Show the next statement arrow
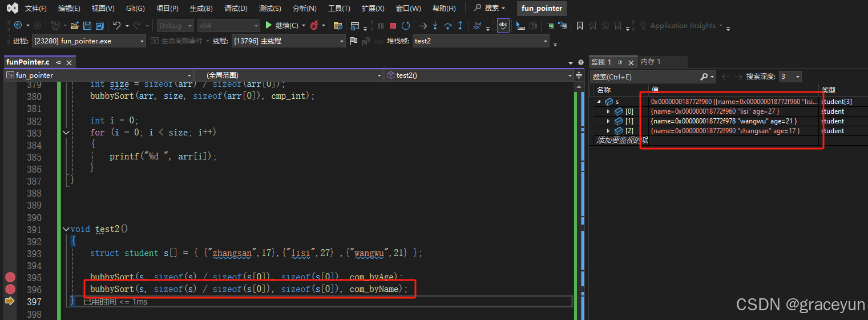This screenshot has height=320, width=868. (x=423, y=25)
